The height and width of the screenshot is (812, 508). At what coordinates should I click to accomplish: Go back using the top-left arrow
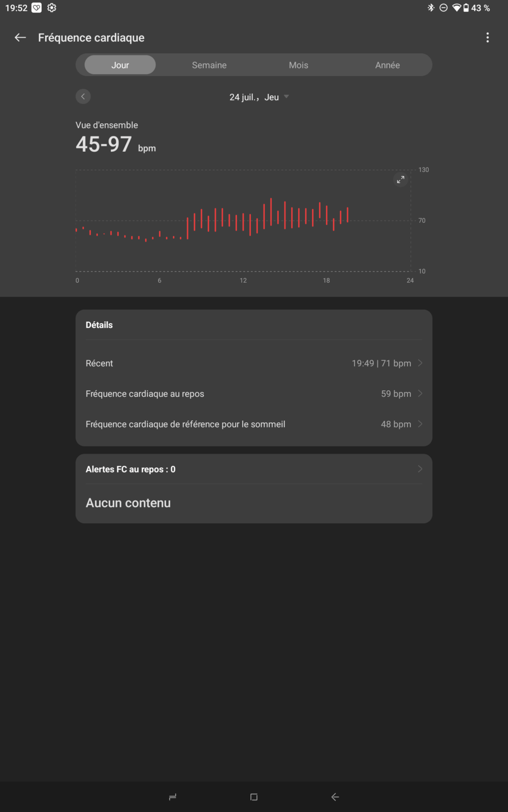point(20,38)
